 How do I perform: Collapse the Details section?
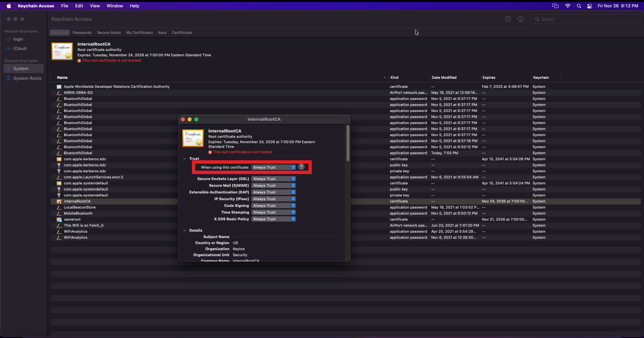184,230
